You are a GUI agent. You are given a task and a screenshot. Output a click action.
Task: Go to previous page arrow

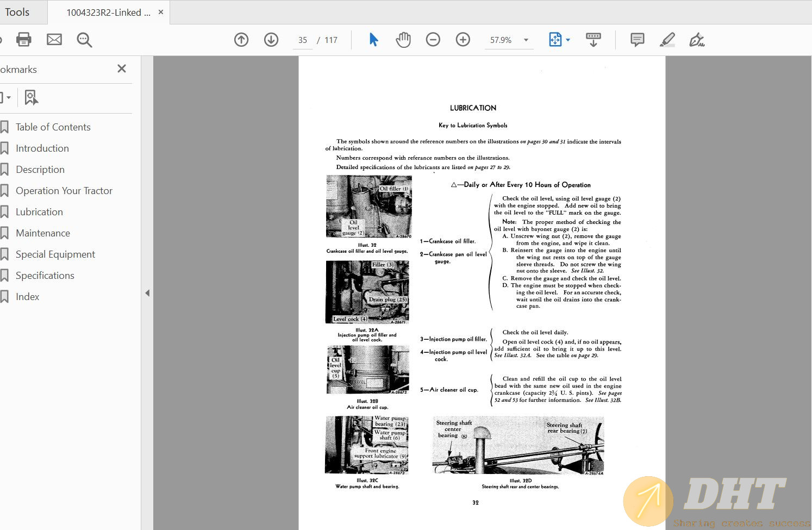pos(241,40)
